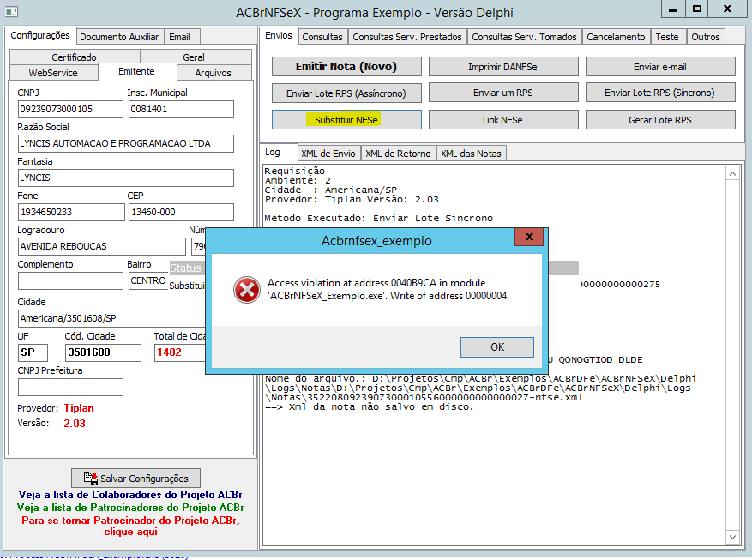
Task: Click Enviar Lote RPS (Síncrono)
Action: [660, 93]
